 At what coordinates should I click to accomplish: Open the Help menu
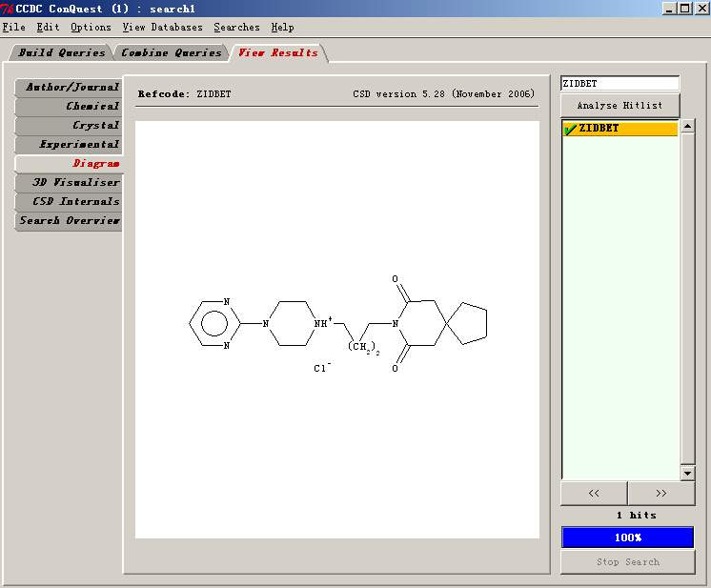coord(282,28)
